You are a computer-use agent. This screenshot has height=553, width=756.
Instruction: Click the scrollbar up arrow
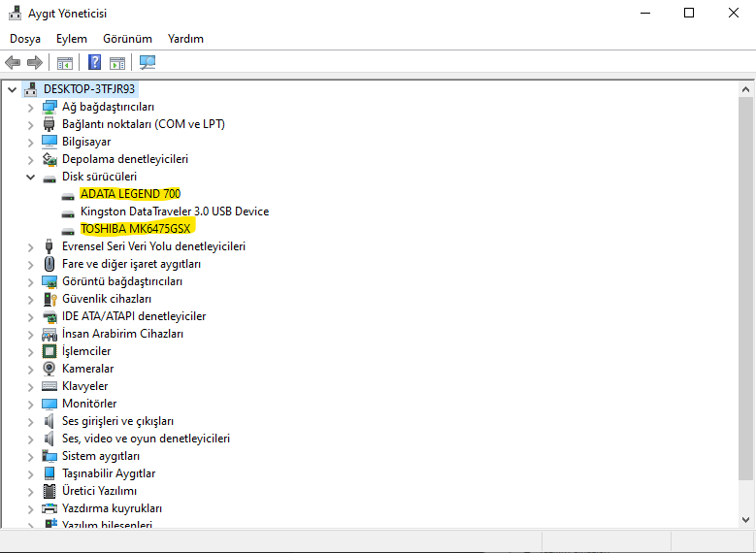click(x=745, y=89)
